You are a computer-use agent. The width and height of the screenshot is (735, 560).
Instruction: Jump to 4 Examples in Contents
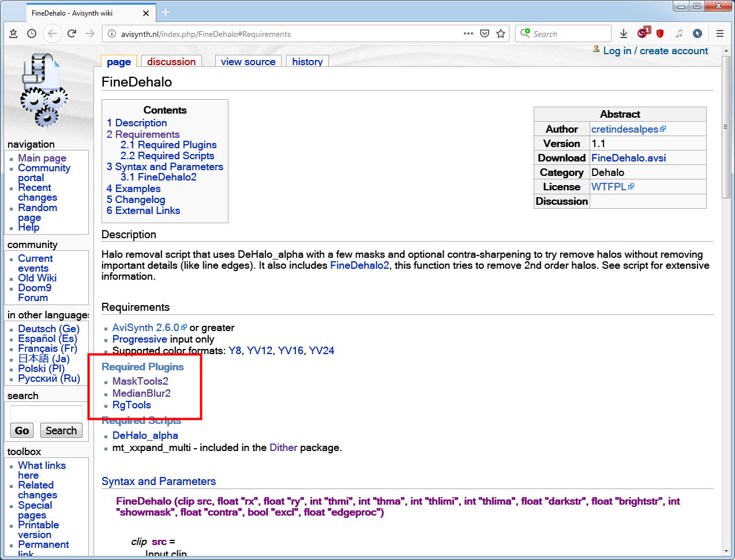tap(134, 189)
